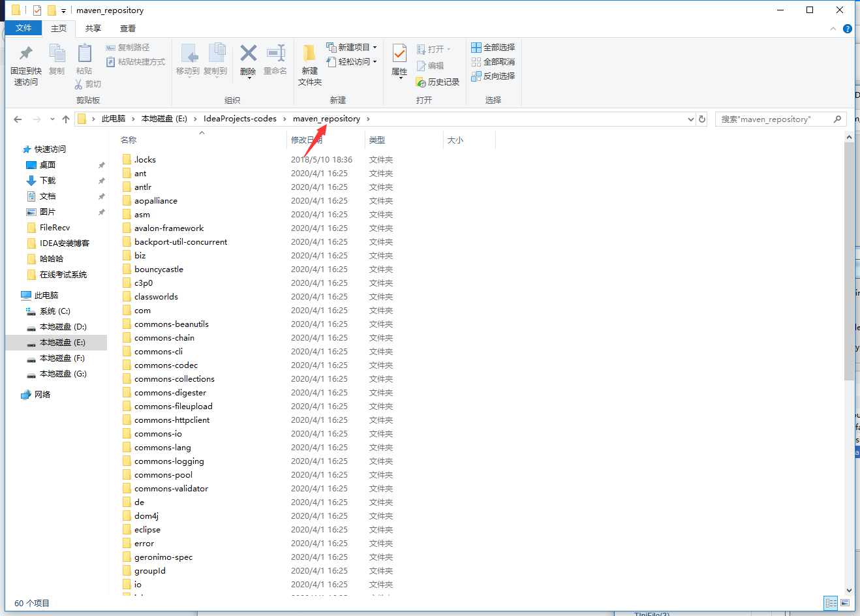Sort by Type (类型) column header

click(376, 140)
